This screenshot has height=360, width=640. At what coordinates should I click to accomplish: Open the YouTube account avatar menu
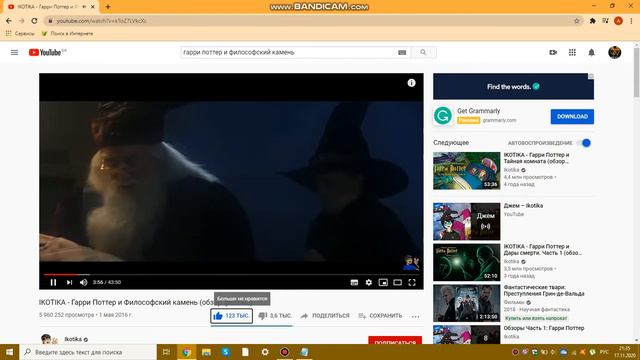615,52
